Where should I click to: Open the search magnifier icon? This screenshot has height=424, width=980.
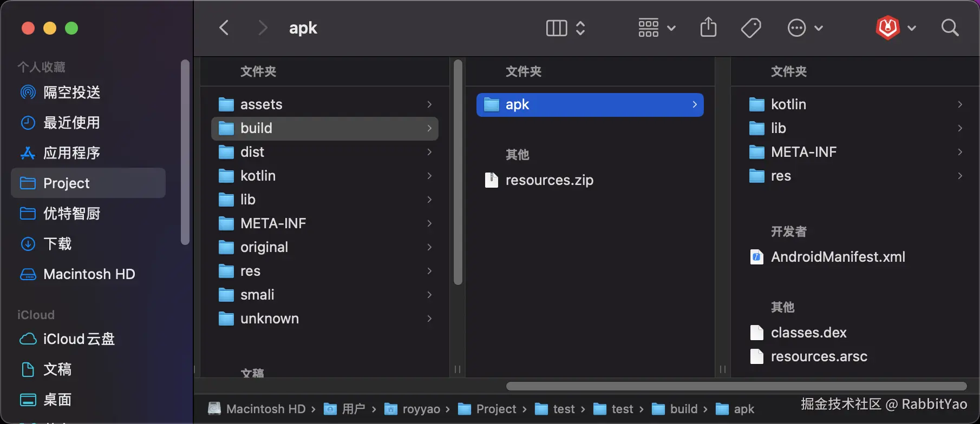[x=950, y=28]
